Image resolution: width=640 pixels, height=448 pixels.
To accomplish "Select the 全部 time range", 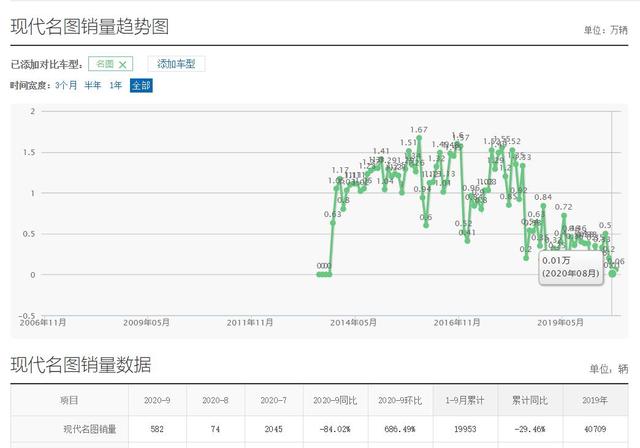I will [141, 85].
